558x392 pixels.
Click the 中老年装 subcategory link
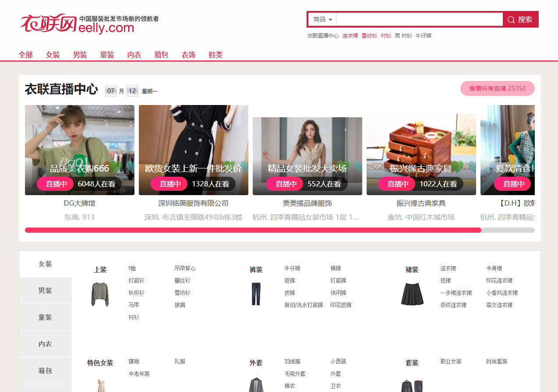point(139,374)
